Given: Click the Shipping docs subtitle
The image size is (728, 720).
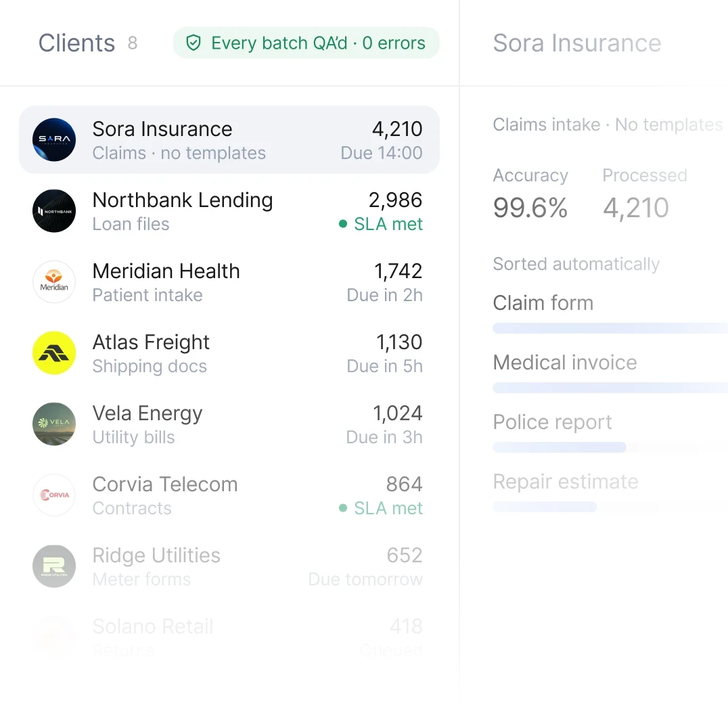Looking at the screenshot, I should [x=150, y=366].
